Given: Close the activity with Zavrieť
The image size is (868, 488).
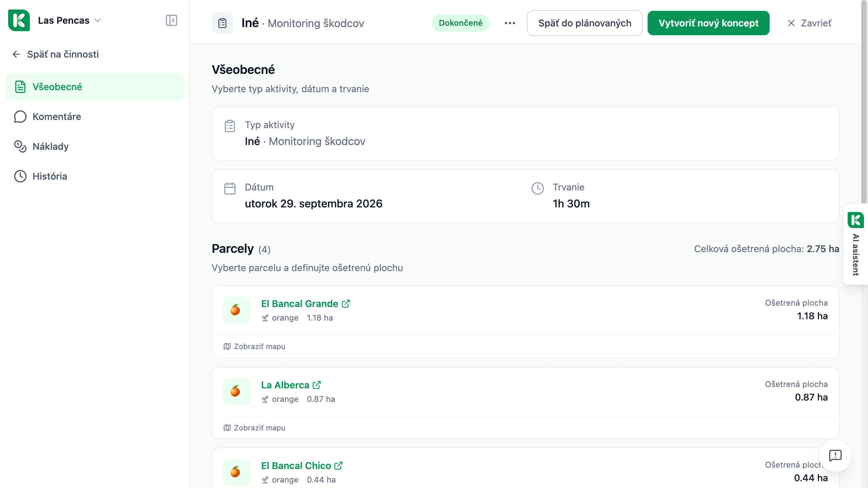Looking at the screenshot, I should coord(809,23).
